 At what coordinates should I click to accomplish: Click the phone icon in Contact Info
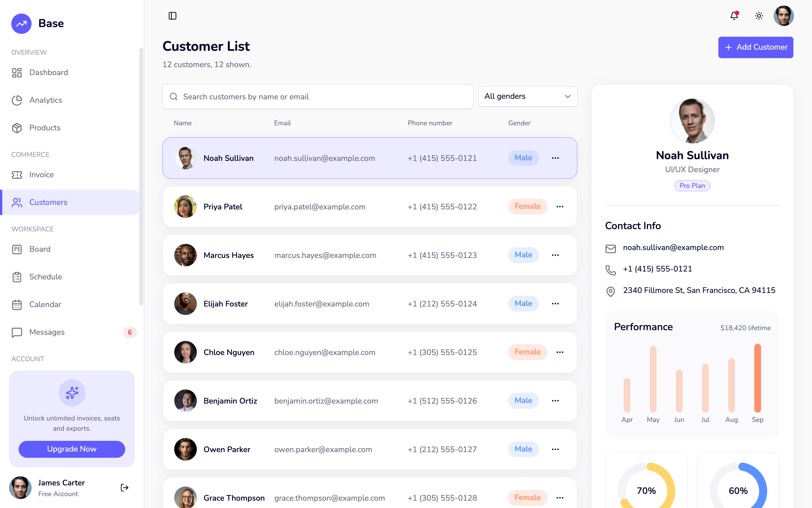pyautogui.click(x=610, y=270)
